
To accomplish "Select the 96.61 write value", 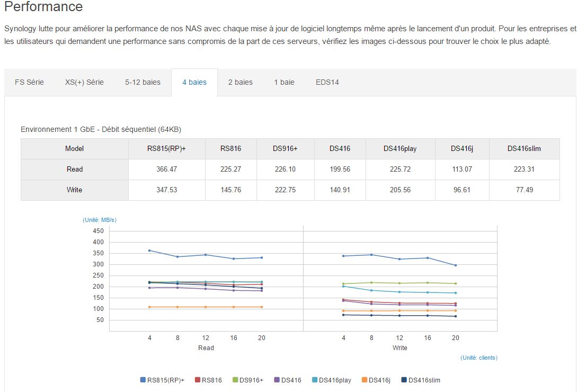I will click(462, 190).
